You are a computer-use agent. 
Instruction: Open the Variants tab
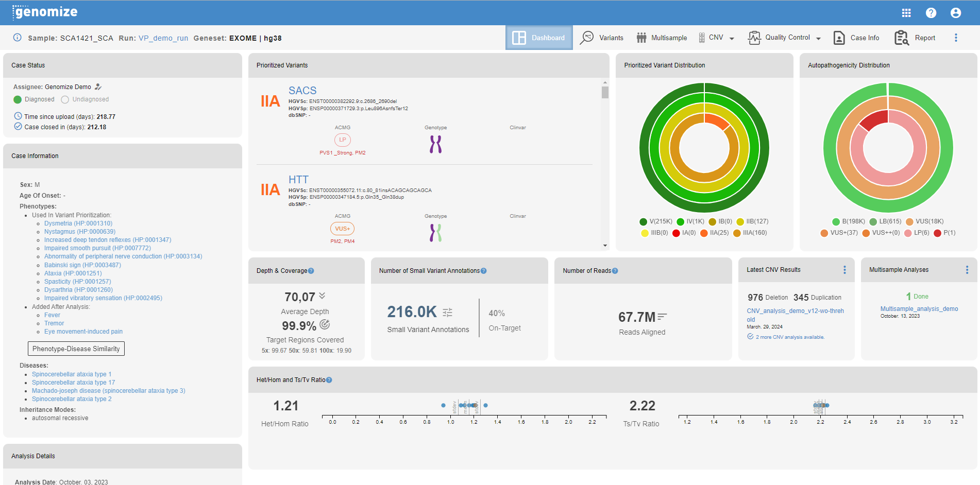[x=602, y=38]
